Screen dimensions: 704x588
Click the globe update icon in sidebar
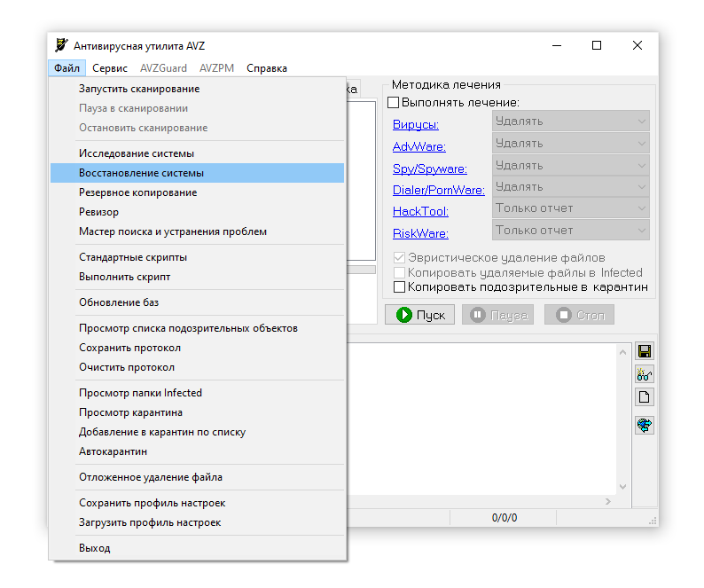(645, 425)
